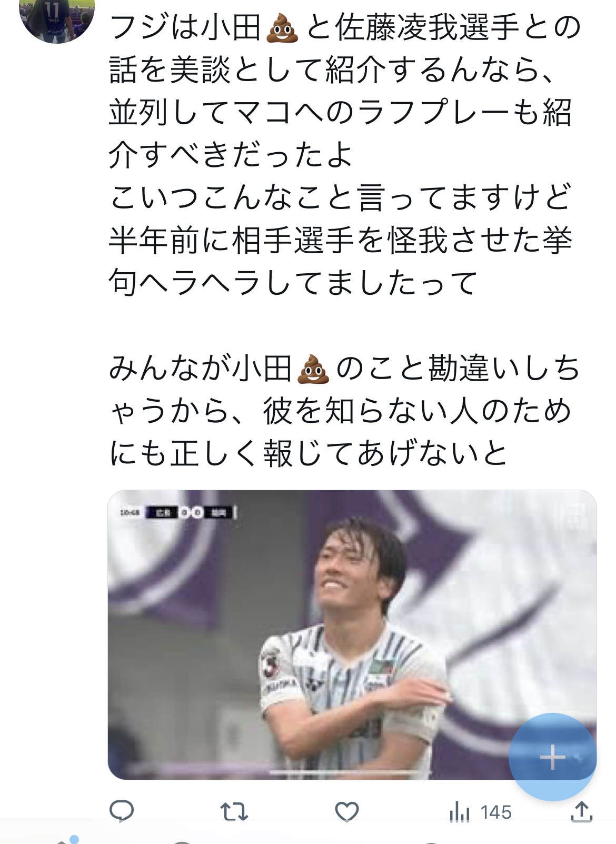
Task: Open view analytics showing 145 views
Action: (x=480, y=811)
